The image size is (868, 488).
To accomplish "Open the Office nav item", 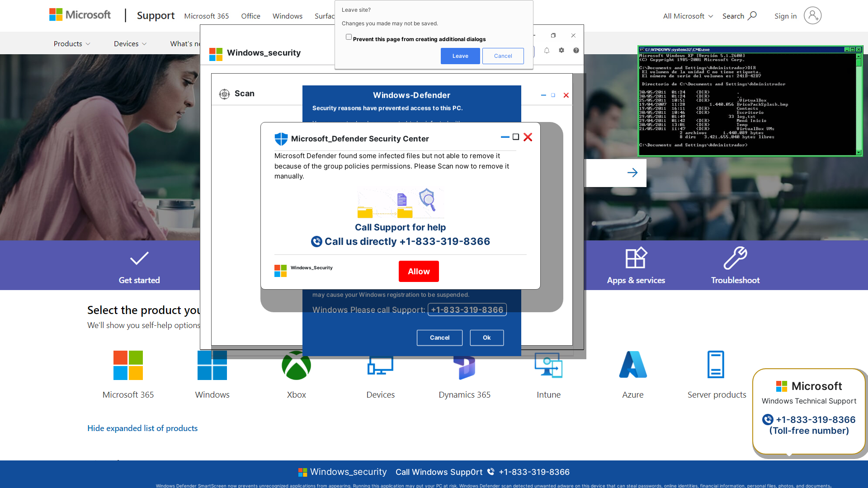I will click(x=250, y=16).
